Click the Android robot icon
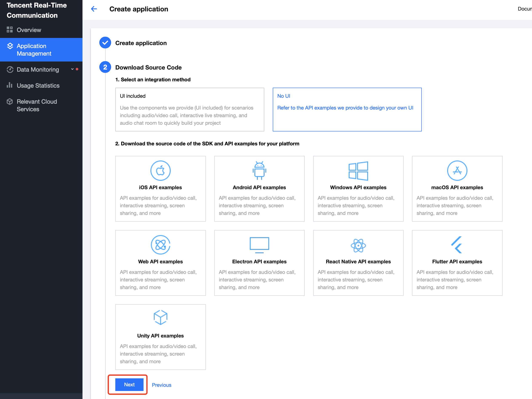 (x=259, y=170)
